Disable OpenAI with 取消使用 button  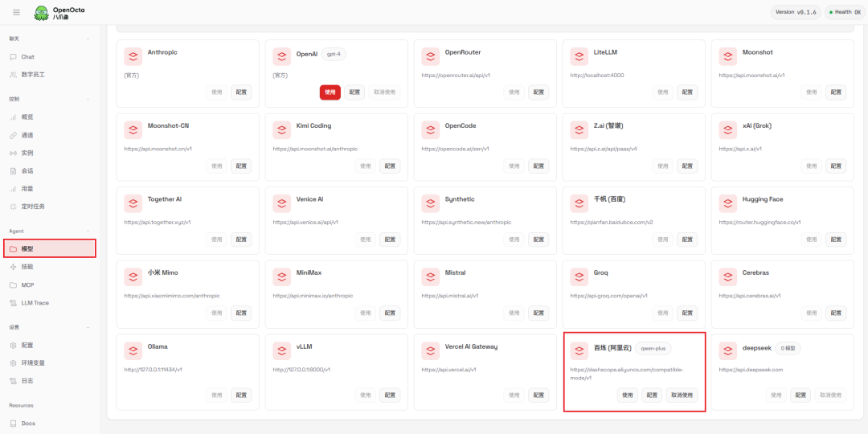click(x=384, y=92)
